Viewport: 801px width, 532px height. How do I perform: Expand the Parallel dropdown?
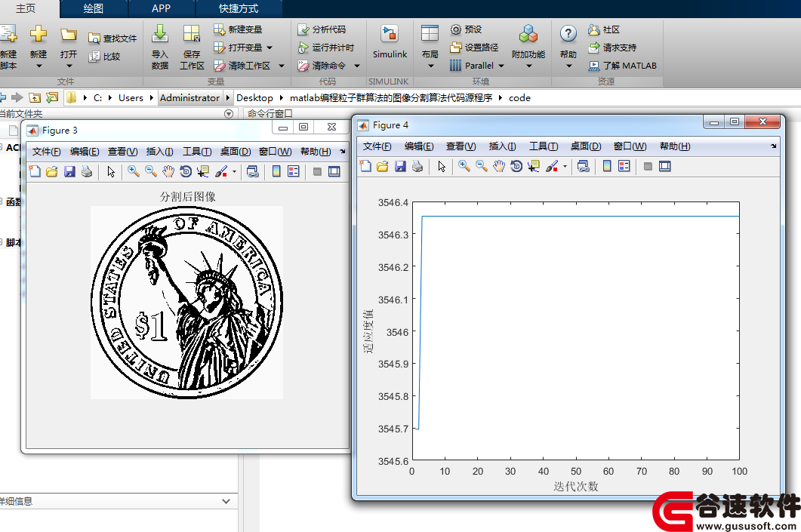[501, 66]
